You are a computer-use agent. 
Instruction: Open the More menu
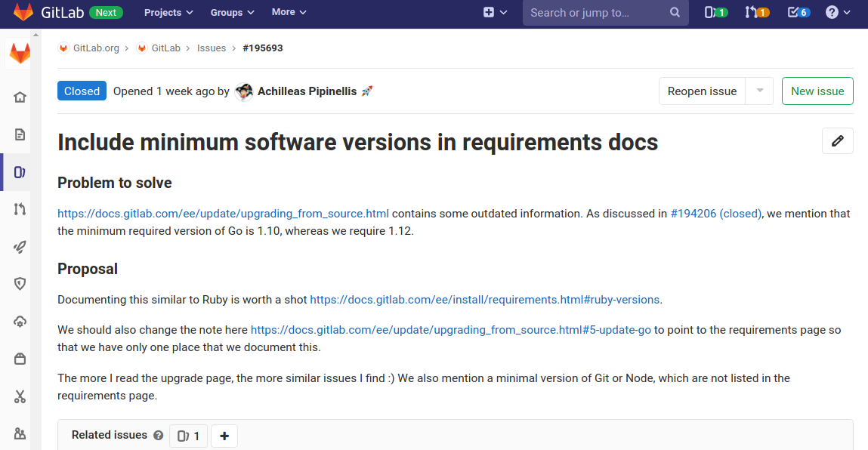(x=289, y=12)
